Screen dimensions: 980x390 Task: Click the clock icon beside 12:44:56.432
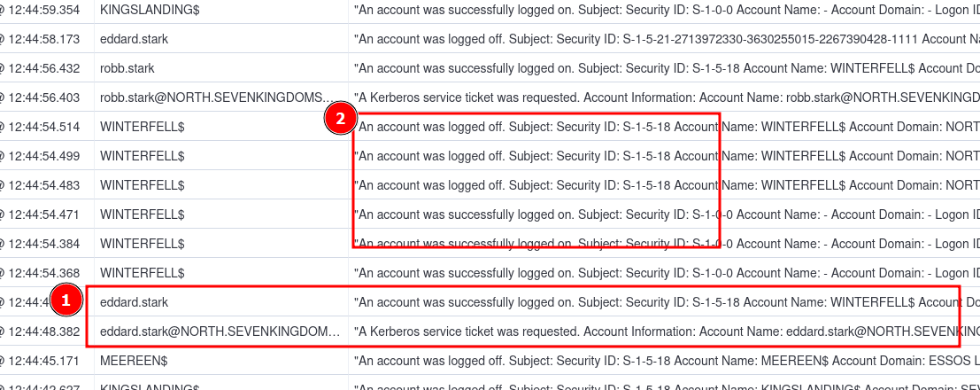click(x=2, y=68)
